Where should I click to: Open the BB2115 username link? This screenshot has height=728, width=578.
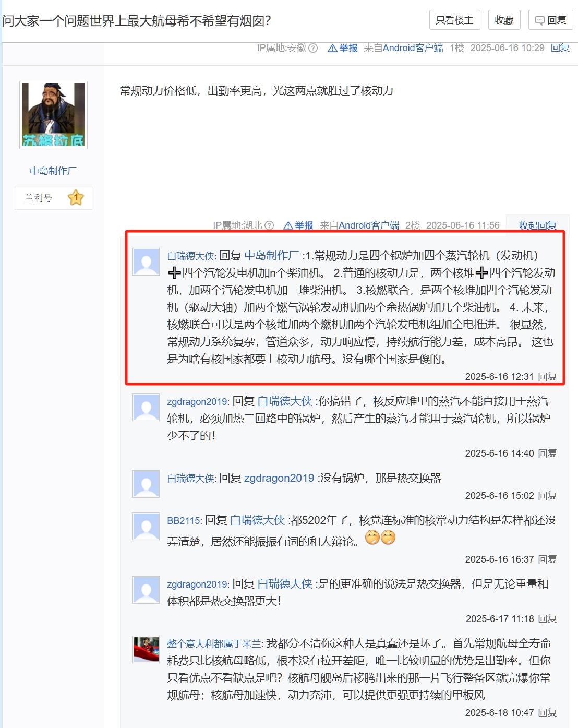coord(184,520)
